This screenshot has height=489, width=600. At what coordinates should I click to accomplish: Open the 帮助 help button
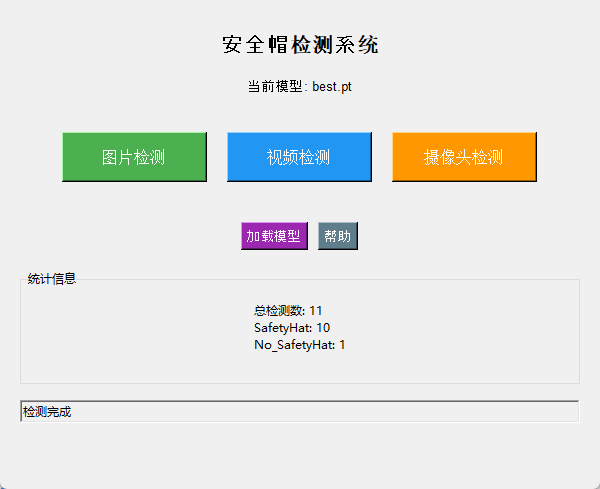(337, 236)
